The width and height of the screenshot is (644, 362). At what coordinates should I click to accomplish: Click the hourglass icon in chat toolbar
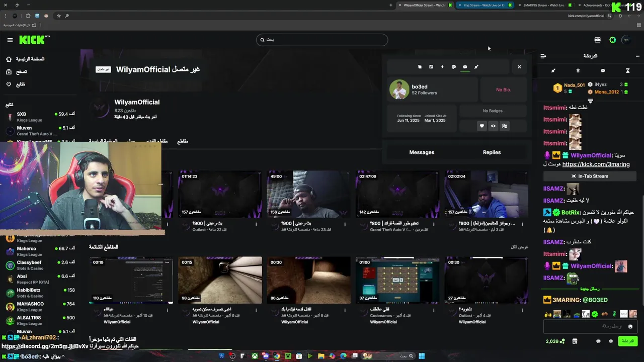coord(627,71)
